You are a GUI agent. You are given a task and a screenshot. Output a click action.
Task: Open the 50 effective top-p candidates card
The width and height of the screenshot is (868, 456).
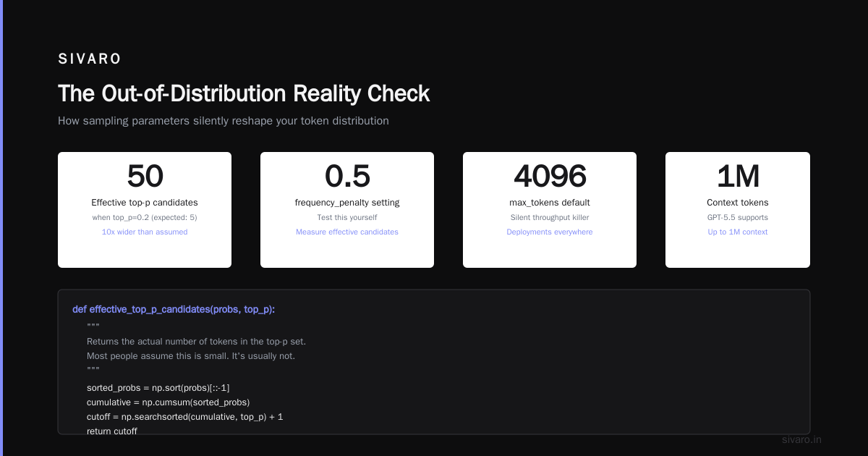pos(145,210)
